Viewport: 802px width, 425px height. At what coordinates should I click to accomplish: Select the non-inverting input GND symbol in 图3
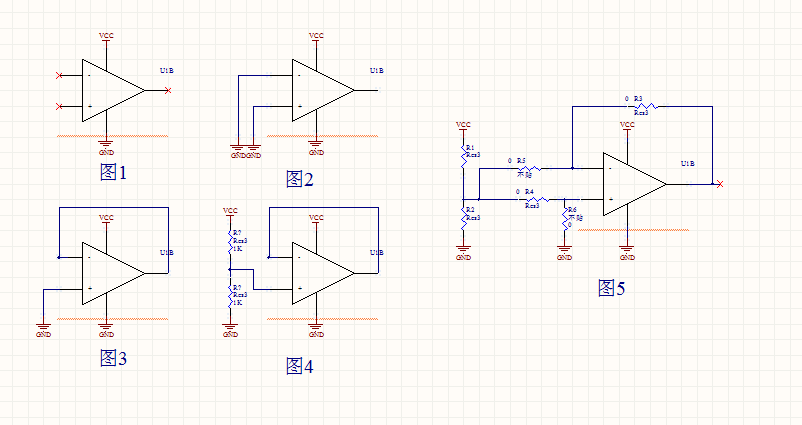44,329
